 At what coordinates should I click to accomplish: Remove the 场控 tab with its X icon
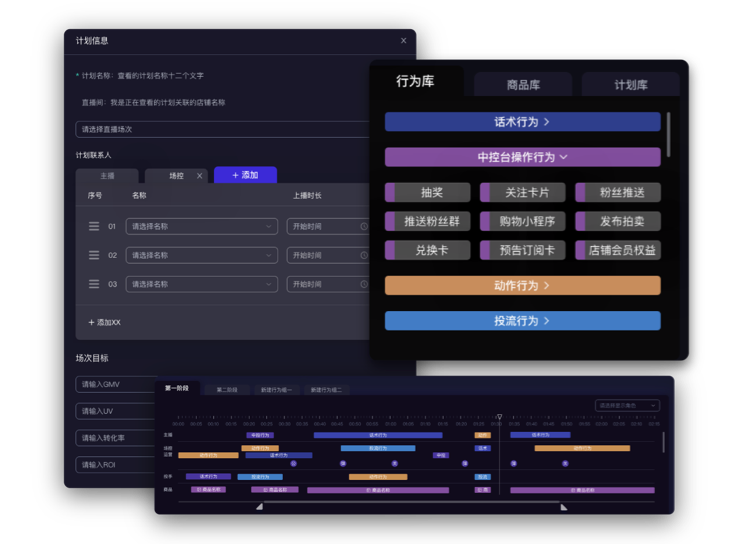(199, 176)
